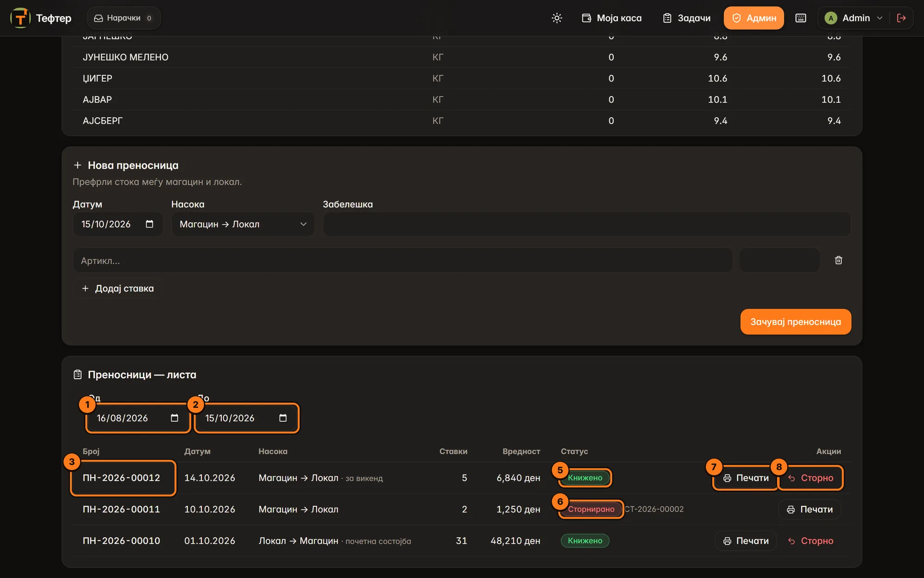
Task: Print transfer ПН-2026-00012
Action: point(746,478)
